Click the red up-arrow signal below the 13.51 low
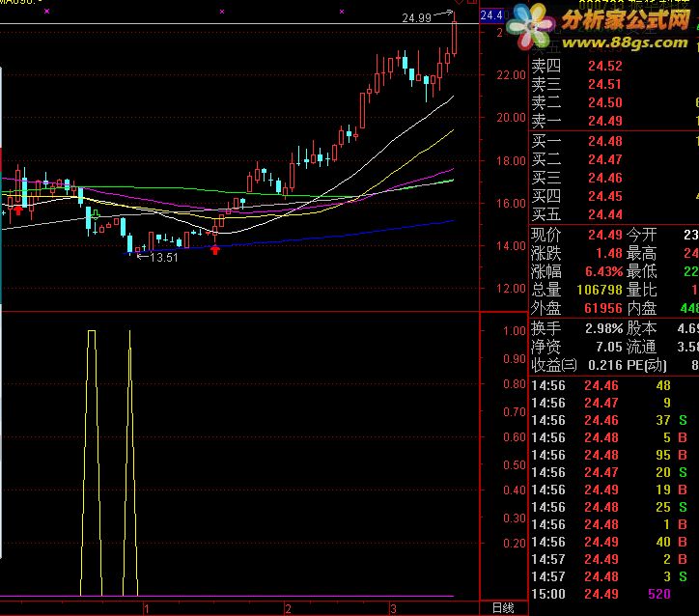Screen dimensions: 699x616 click(x=215, y=250)
